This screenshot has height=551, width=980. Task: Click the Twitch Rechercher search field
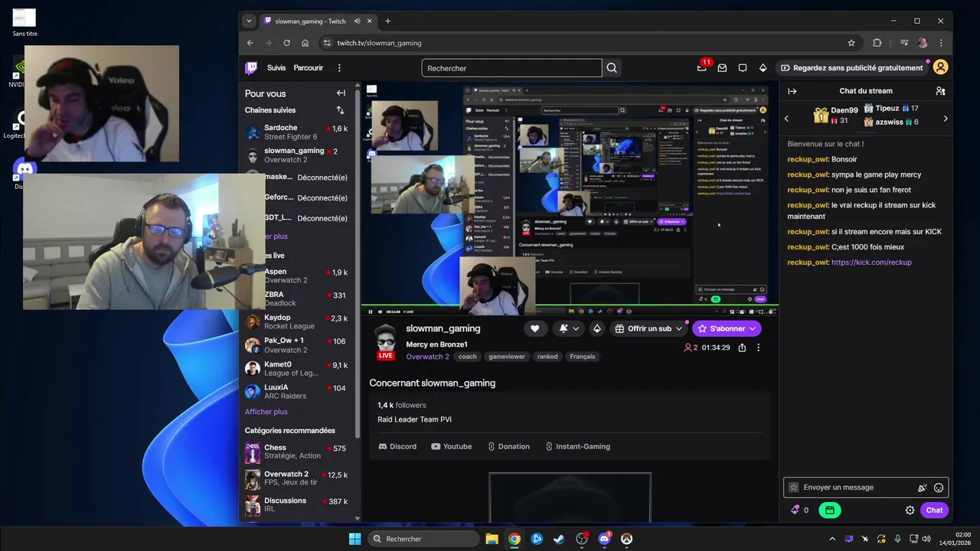coord(511,68)
